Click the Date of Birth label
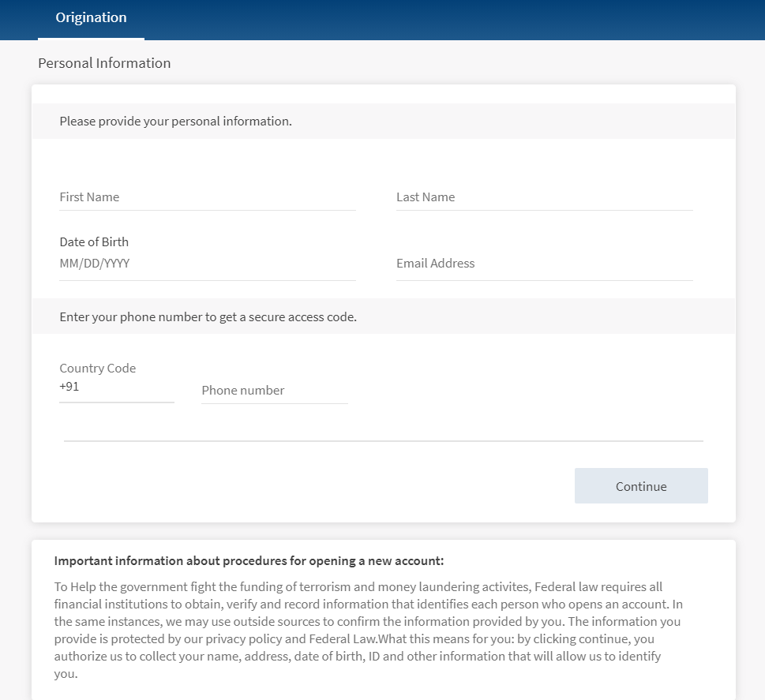 pyautogui.click(x=94, y=242)
